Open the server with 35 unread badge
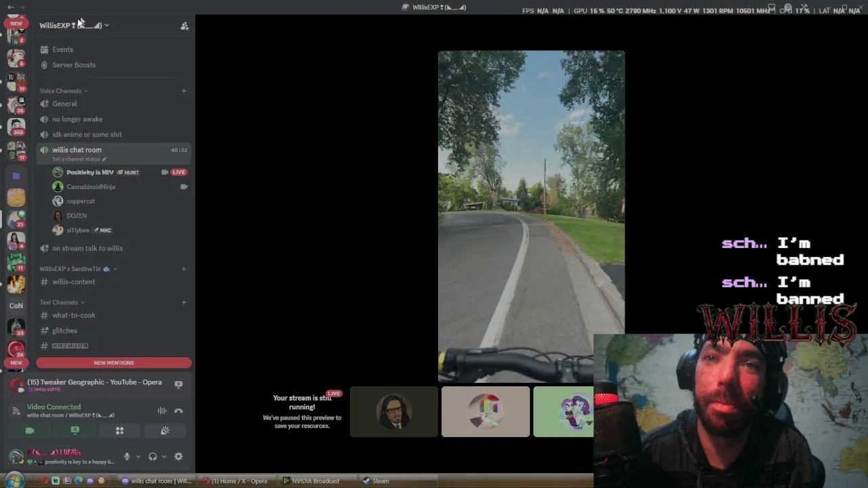This screenshot has width=868, height=488. point(16,105)
